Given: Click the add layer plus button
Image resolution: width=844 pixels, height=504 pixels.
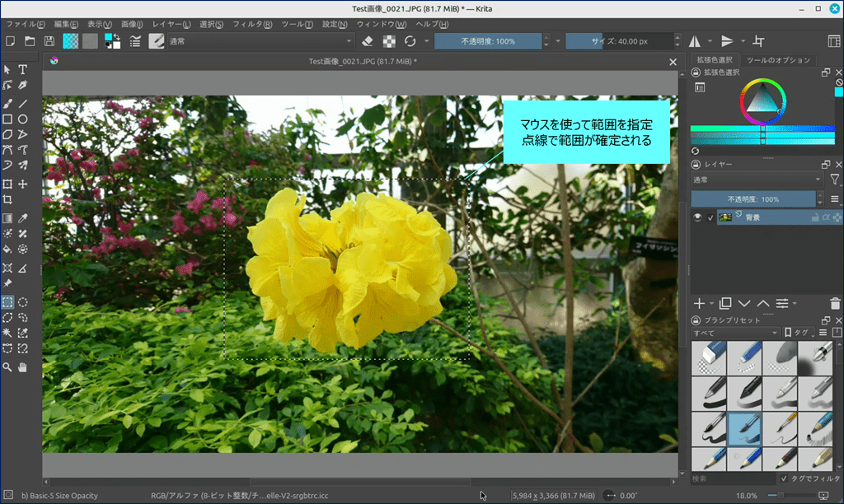Looking at the screenshot, I should [x=699, y=304].
